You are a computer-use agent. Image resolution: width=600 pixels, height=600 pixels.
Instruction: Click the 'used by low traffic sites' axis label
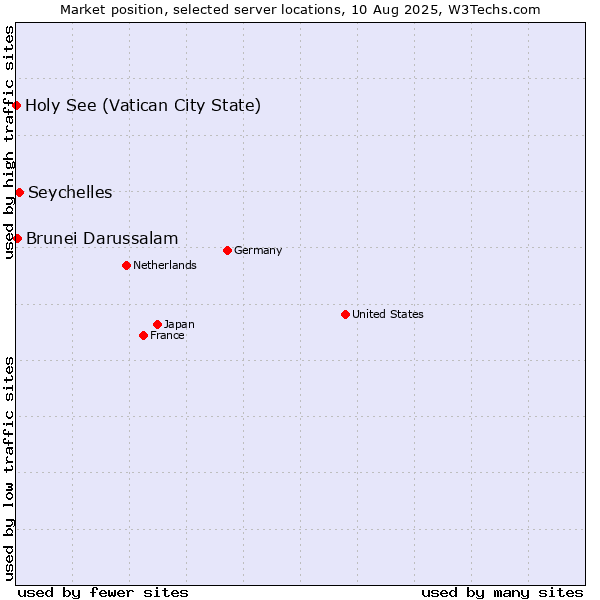8,469
